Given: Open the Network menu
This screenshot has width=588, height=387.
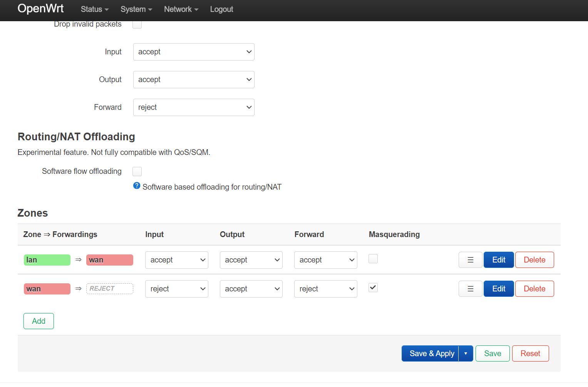Looking at the screenshot, I should click(x=181, y=9).
